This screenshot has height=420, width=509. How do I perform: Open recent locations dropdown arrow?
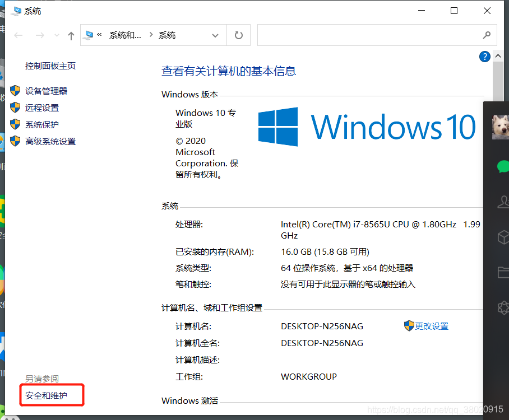(x=57, y=35)
